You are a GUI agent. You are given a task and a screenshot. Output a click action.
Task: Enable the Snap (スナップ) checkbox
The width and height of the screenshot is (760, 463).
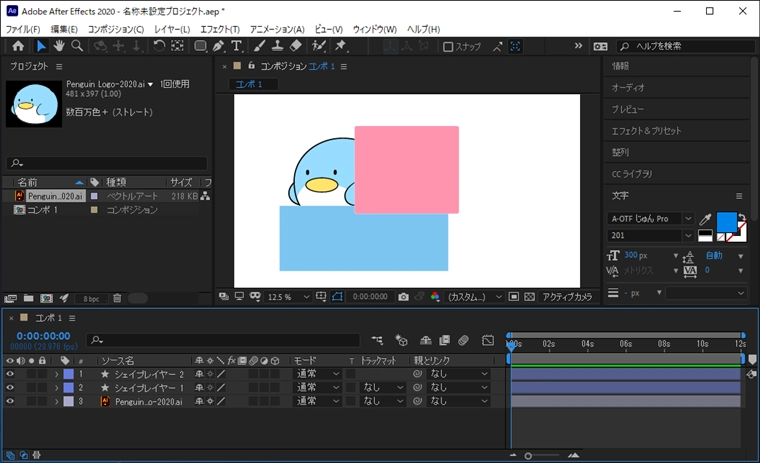point(448,47)
